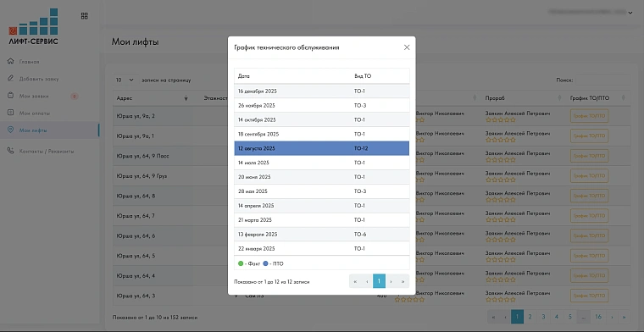Open Мои заявки in the sidebar
The image size is (644, 332).
click(x=34, y=96)
